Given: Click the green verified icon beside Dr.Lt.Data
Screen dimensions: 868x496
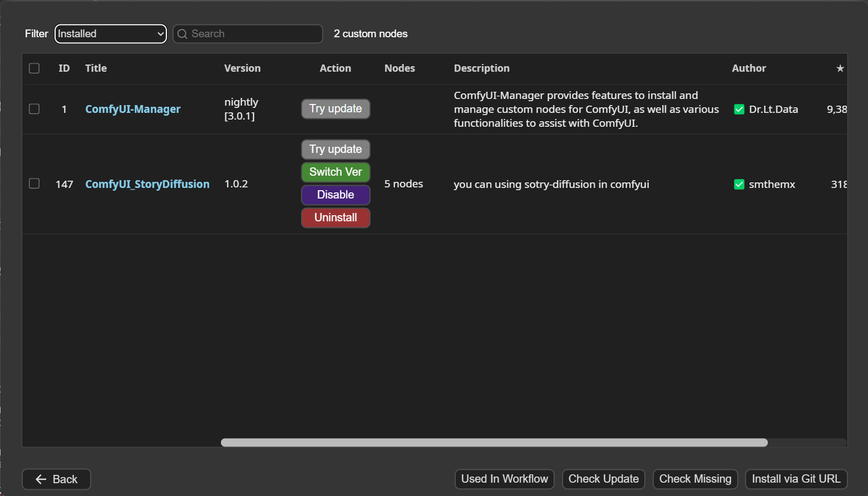Looking at the screenshot, I should 739,110.
